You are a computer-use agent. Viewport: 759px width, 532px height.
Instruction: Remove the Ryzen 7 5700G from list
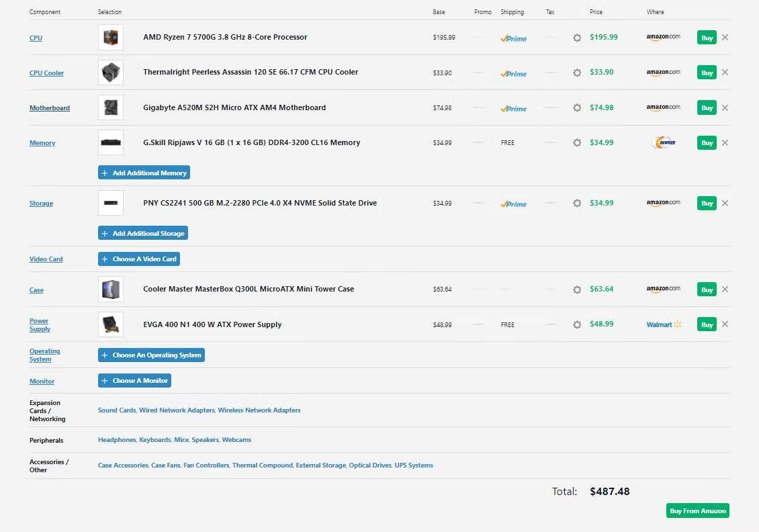[x=725, y=38]
